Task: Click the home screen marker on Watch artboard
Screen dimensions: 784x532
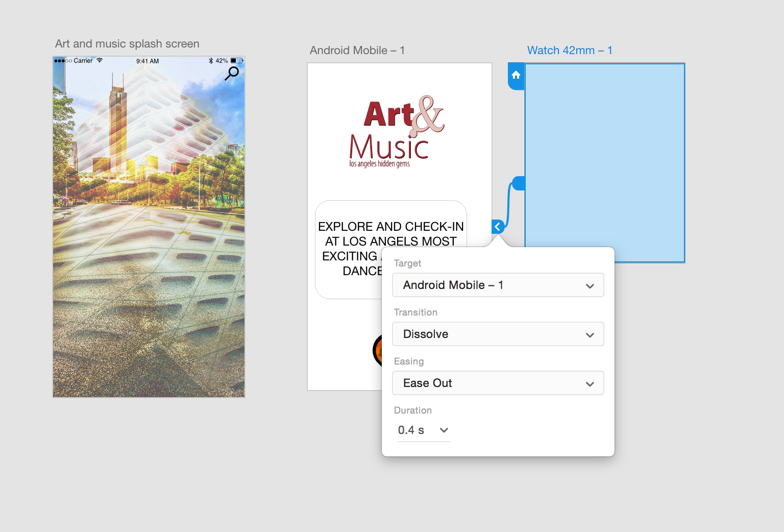Action: 516,76
